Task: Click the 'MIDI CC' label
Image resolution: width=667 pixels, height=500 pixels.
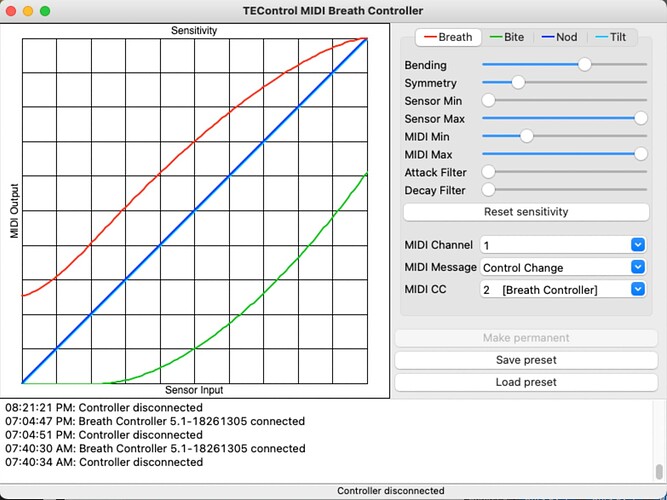Action: pos(425,289)
